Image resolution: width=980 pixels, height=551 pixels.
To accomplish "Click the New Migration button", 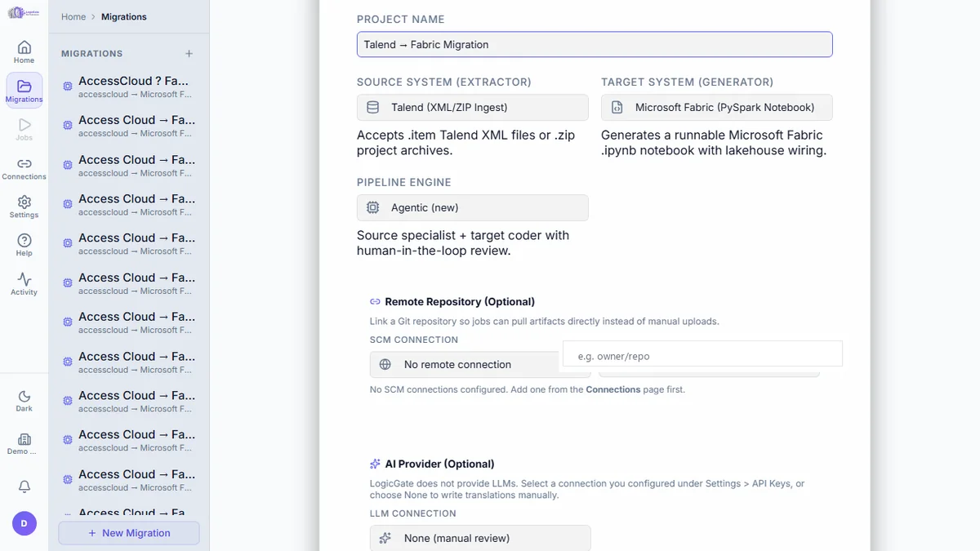I will tap(129, 533).
